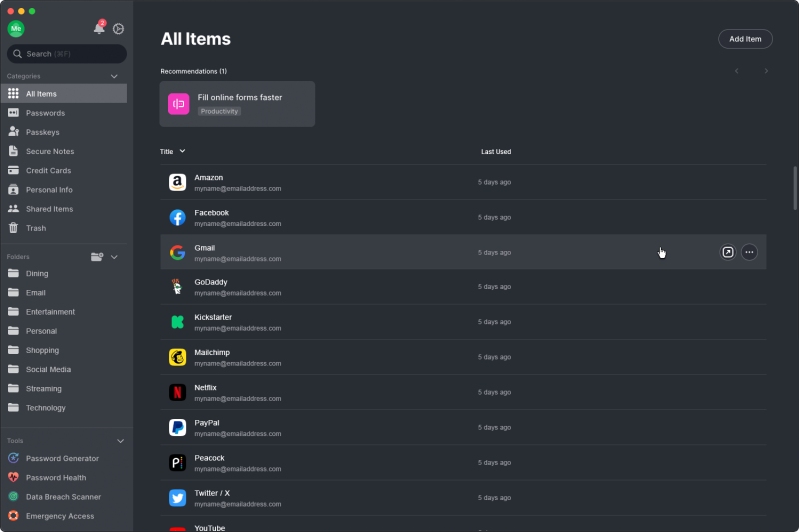Click the Last Used column header
Image resolution: width=799 pixels, height=532 pixels.
(496, 151)
